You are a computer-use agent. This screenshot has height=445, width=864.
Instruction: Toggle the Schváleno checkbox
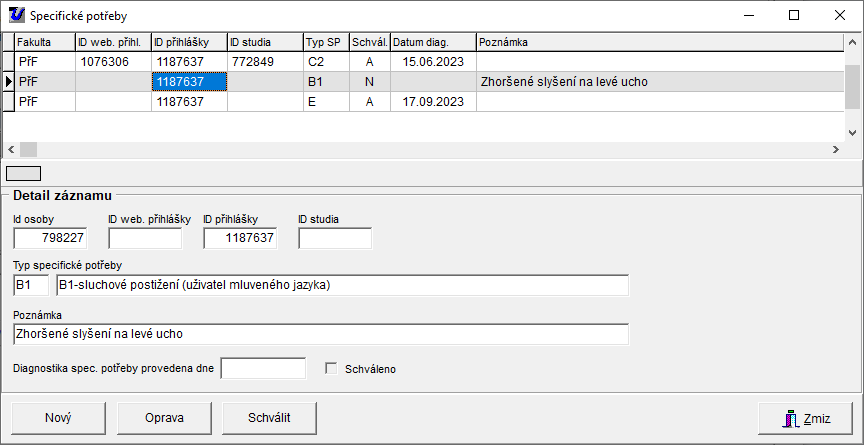(x=332, y=369)
